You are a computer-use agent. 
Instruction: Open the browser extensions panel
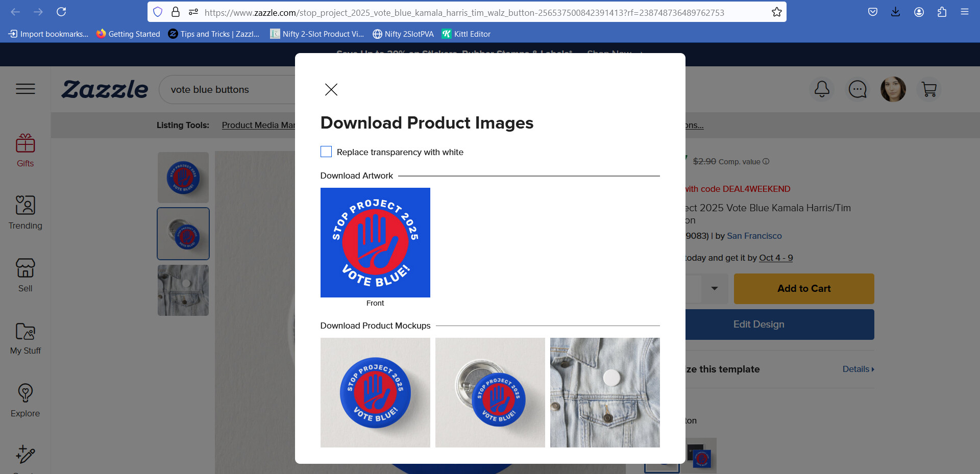[942, 12]
